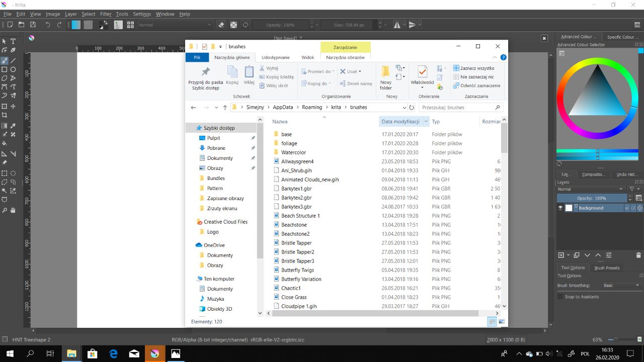Open the blending mode Normal dropdown in Krita toolbar
The height and width of the screenshot is (362, 644).
pyautogui.click(x=175, y=25)
